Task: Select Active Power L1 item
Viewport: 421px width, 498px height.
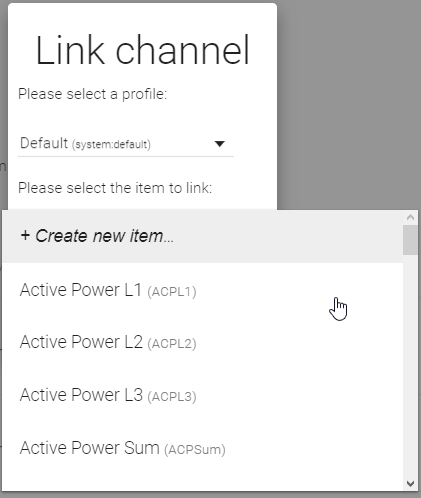Action: [203, 290]
